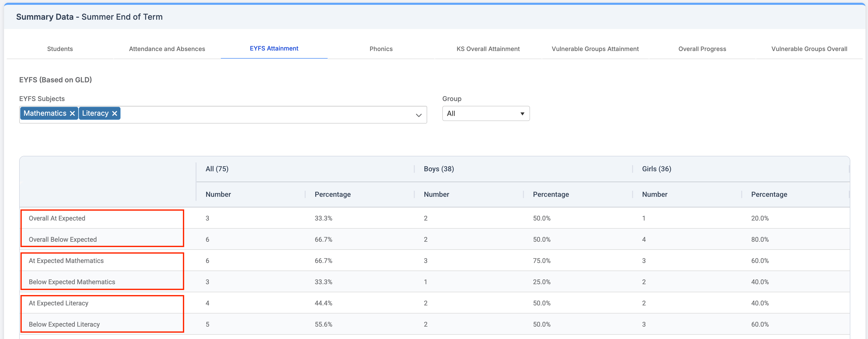Expand the EYFS Subjects dropdown chevron
The image size is (868, 339).
click(419, 115)
